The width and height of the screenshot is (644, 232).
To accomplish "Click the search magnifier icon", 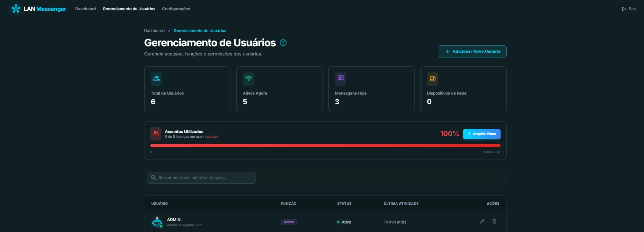I will pos(153,178).
